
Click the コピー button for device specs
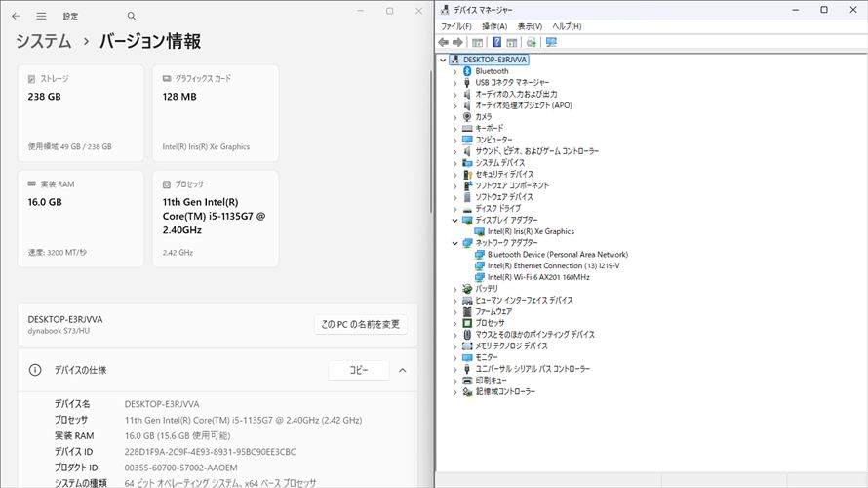(358, 371)
